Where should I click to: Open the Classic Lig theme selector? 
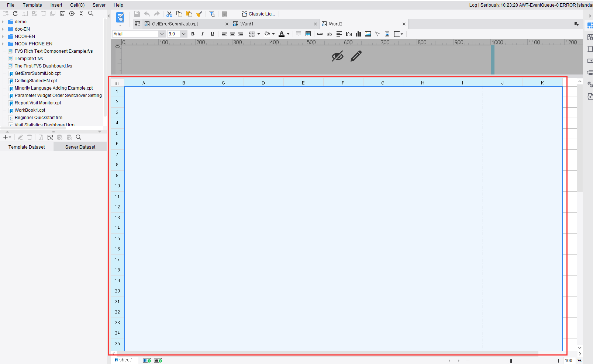click(x=258, y=14)
